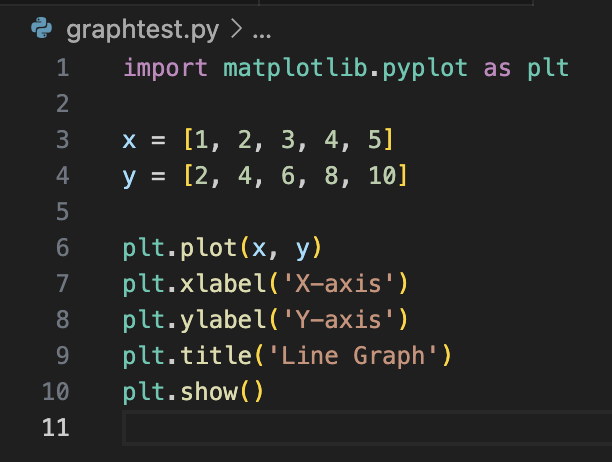
Task: Click the value 10 in the y list
Action: click(382, 176)
